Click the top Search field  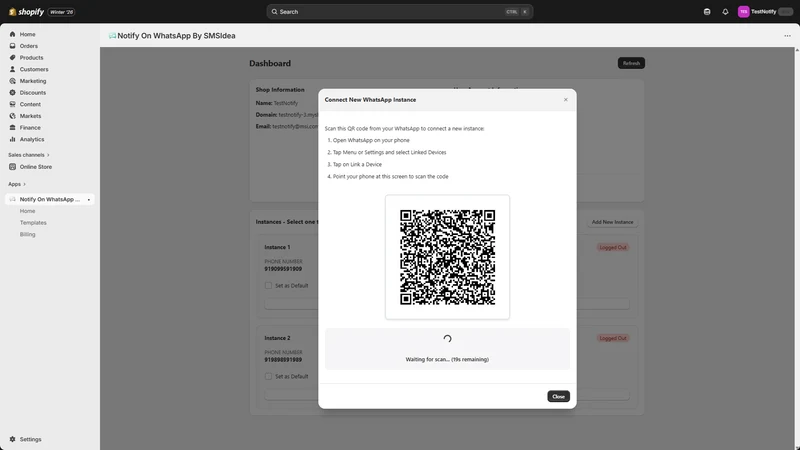pos(399,12)
